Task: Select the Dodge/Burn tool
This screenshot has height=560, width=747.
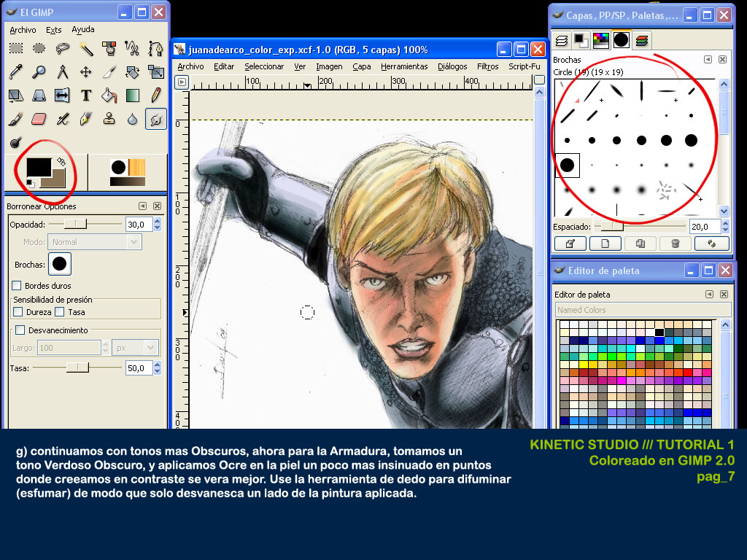Action: [16, 142]
